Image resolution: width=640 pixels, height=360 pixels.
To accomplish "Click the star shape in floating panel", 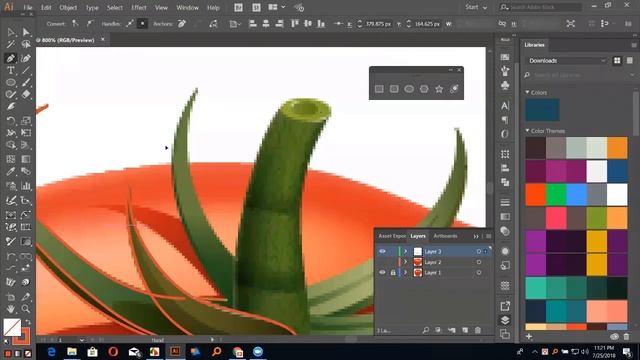I will 439,89.
